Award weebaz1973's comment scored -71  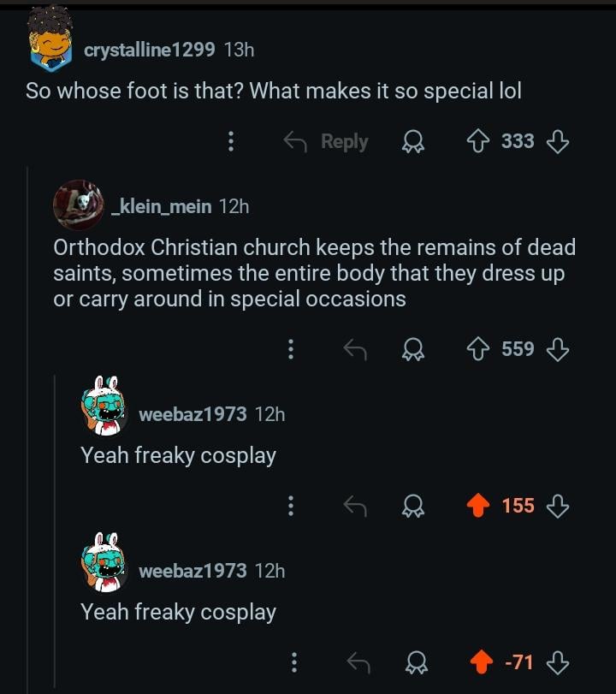418,662
